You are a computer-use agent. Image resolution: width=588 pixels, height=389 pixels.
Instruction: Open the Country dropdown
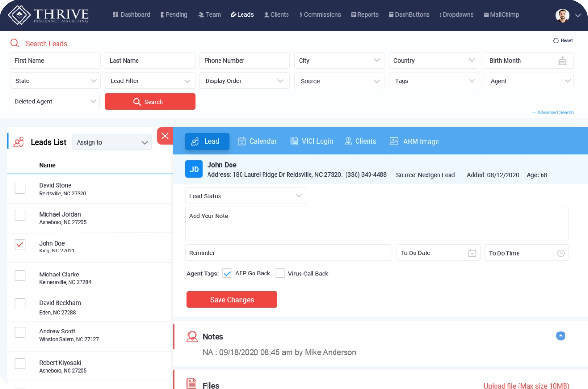pos(434,60)
